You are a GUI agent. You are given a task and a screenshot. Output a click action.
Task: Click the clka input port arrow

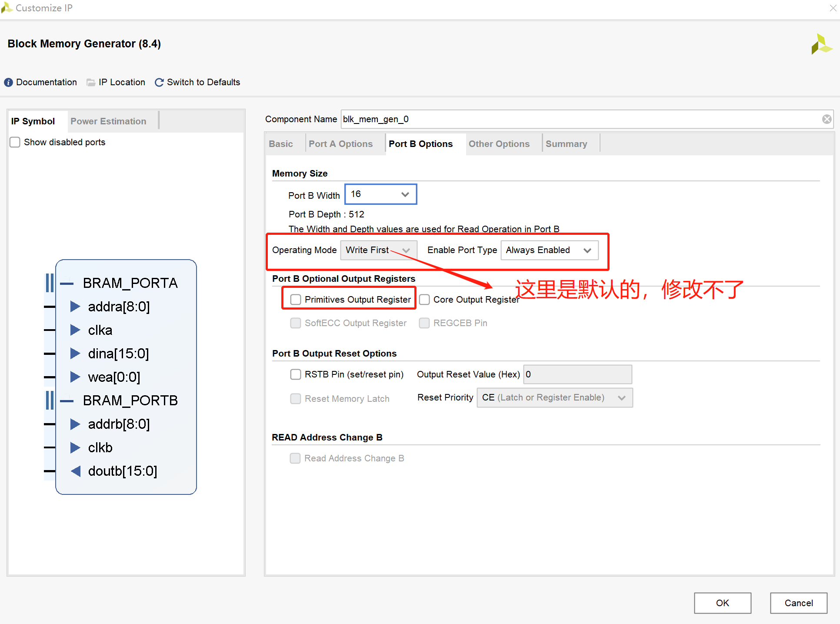[x=75, y=330]
